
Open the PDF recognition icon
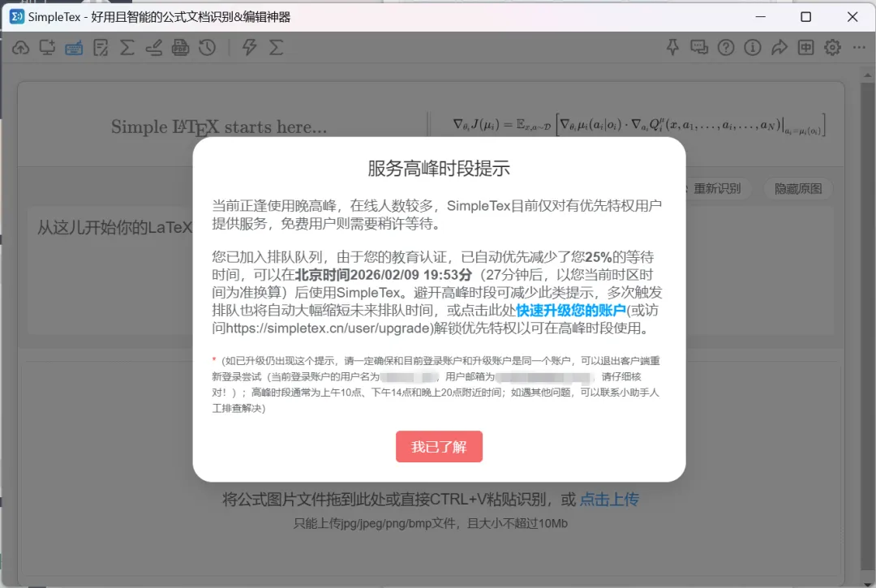tap(180, 48)
